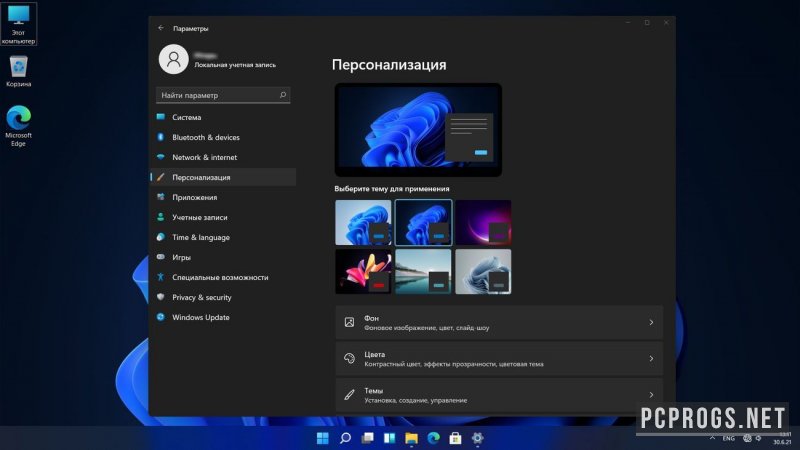Apply the purple glow theme
This screenshot has width=800, height=450.
483,222
